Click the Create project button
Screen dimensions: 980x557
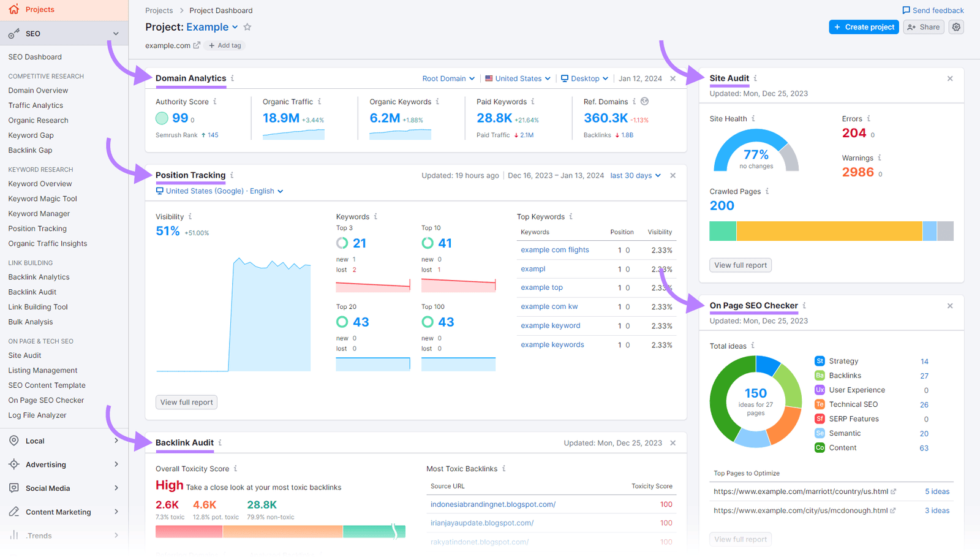(864, 27)
